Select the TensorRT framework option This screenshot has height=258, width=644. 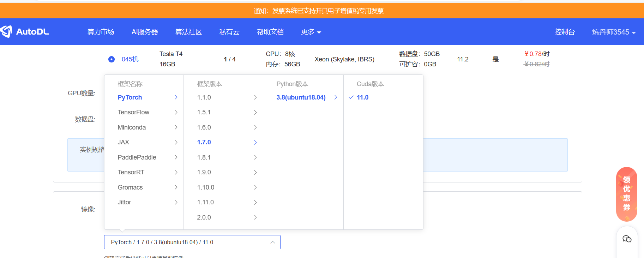(x=144, y=172)
